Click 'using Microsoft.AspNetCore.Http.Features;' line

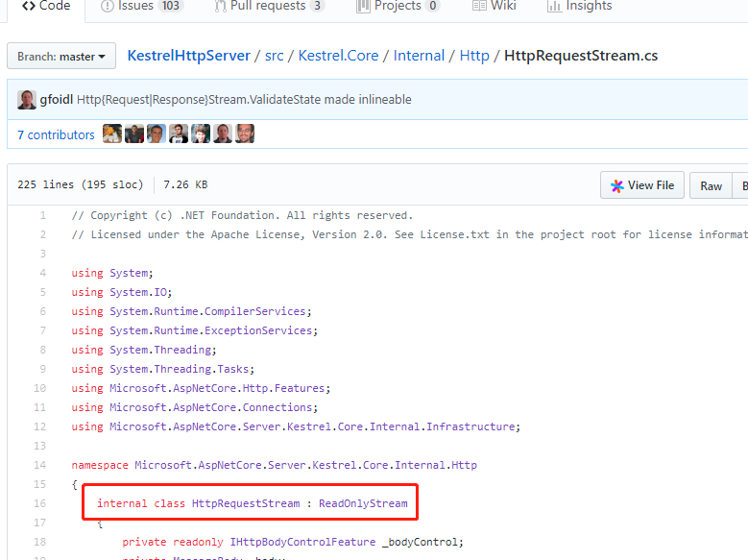pos(201,388)
